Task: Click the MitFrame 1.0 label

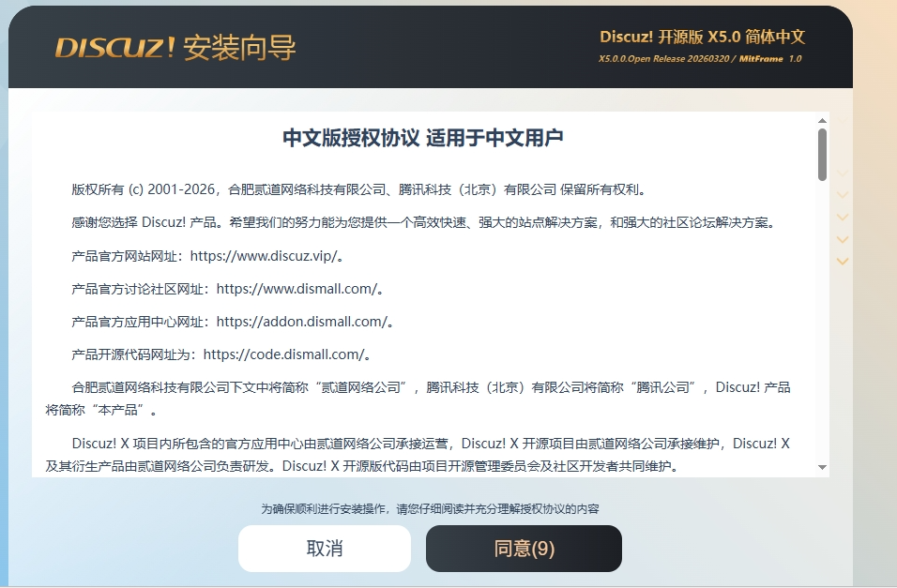Action: tap(769, 59)
